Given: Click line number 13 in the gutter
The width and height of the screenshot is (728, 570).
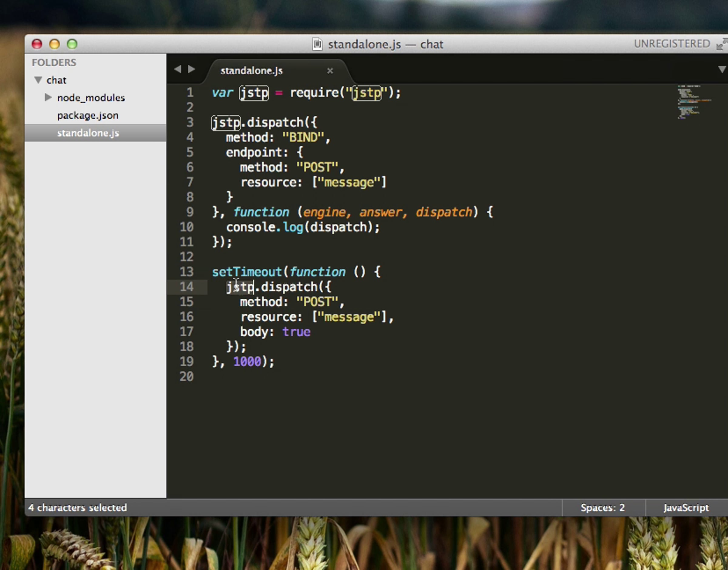Looking at the screenshot, I should coord(187,272).
